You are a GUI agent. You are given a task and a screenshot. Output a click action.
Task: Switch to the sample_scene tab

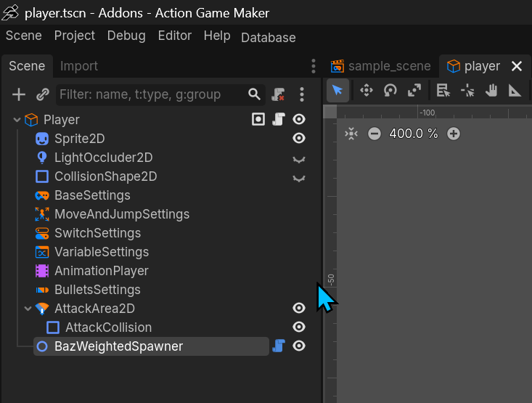pyautogui.click(x=381, y=66)
